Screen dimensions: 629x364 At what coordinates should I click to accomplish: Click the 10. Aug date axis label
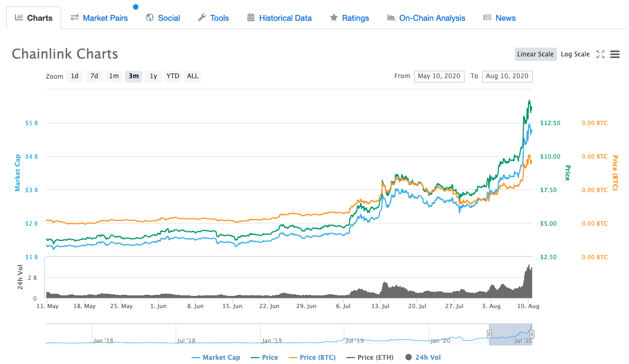(528, 306)
